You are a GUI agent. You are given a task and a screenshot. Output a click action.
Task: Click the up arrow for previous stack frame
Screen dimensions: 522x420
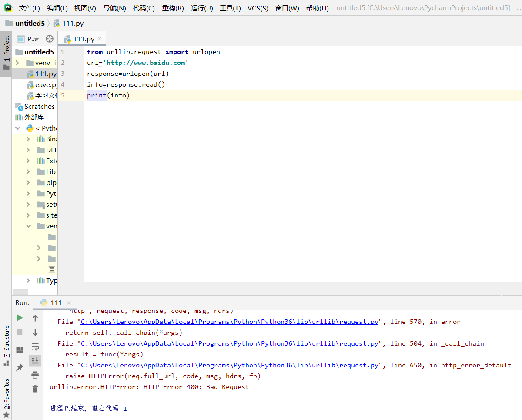[x=35, y=318]
